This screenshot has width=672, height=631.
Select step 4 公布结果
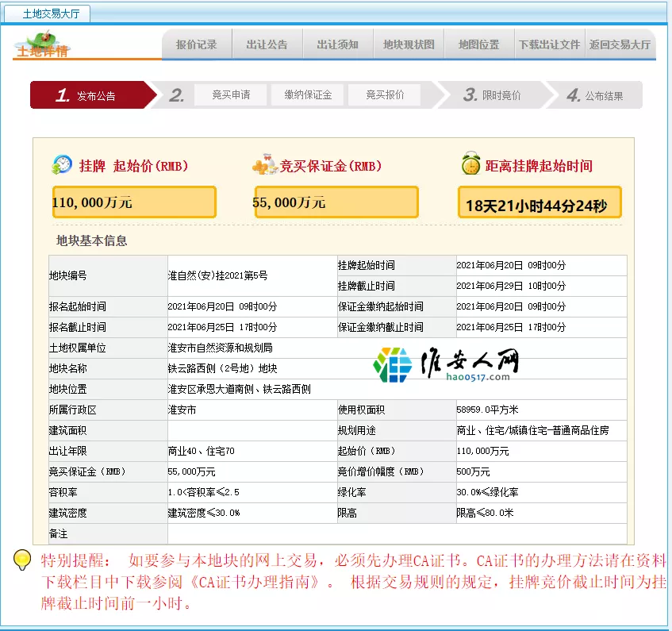(595, 94)
